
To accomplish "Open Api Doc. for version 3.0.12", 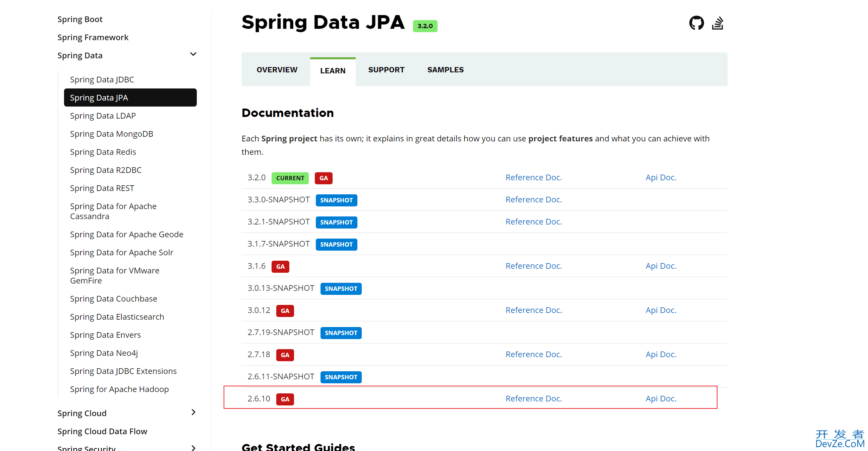I will coord(661,310).
